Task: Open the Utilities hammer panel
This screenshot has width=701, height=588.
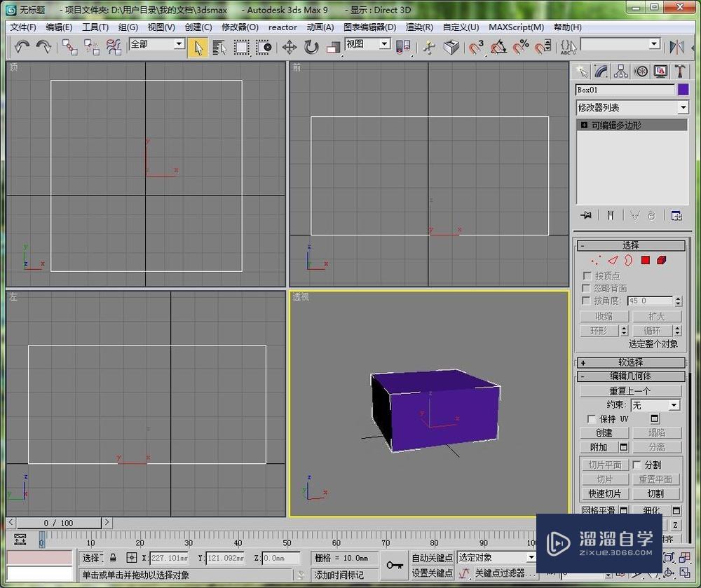Action: [679, 71]
